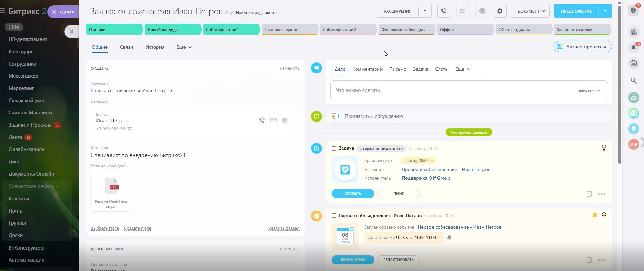Click the pencil icon to edit deal title
644x271 pixels.
click(227, 13)
